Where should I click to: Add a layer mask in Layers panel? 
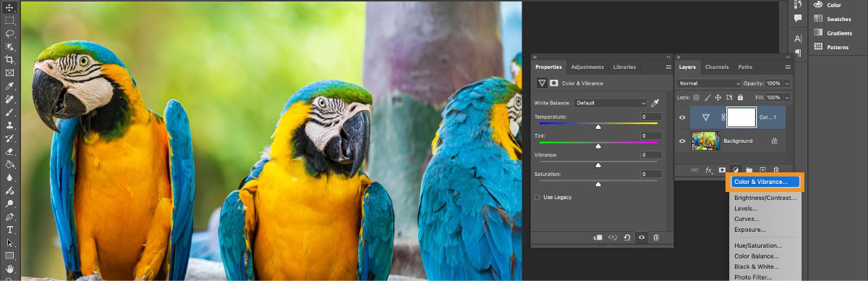pyautogui.click(x=722, y=169)
